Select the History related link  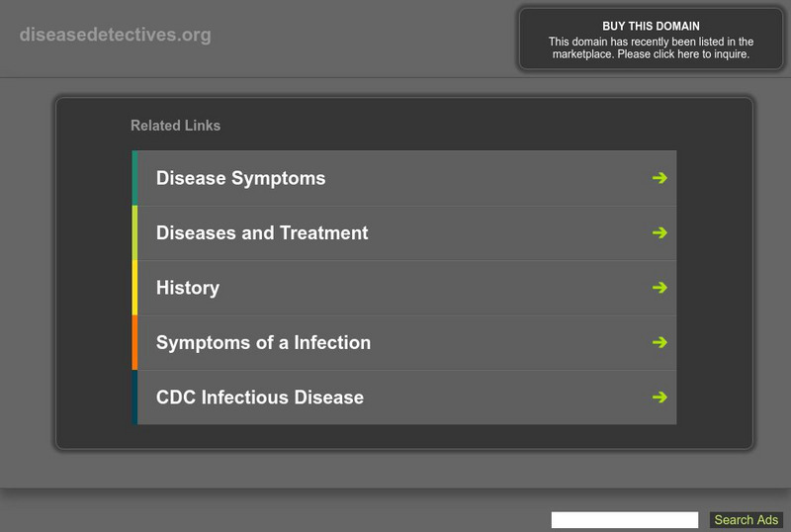(188, 288)
